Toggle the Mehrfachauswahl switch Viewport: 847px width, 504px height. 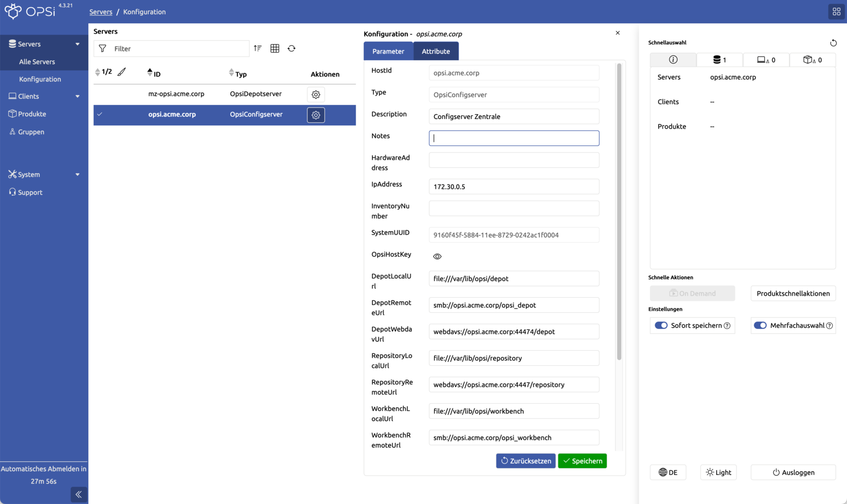click(x=760, y=325)
